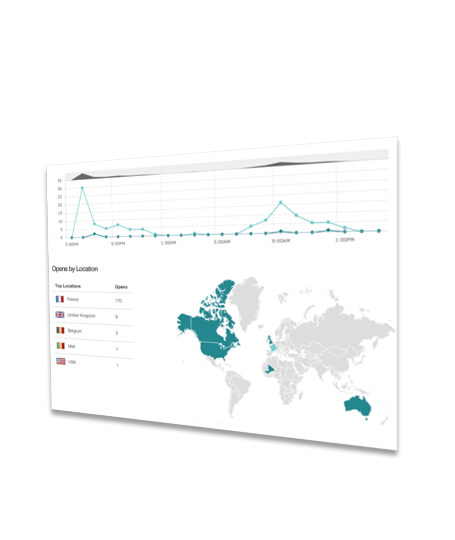Click the France row label
455x540 pixels.
[73, 299]
